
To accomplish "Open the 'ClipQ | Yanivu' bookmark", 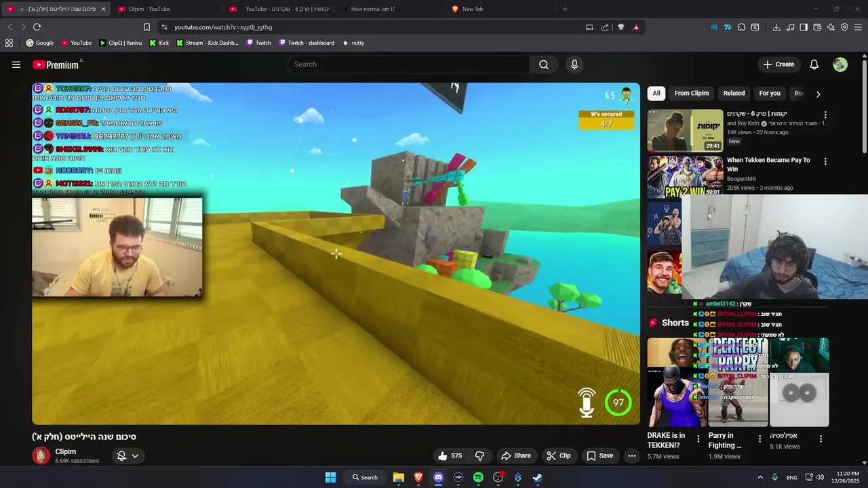I will point(120,43).
